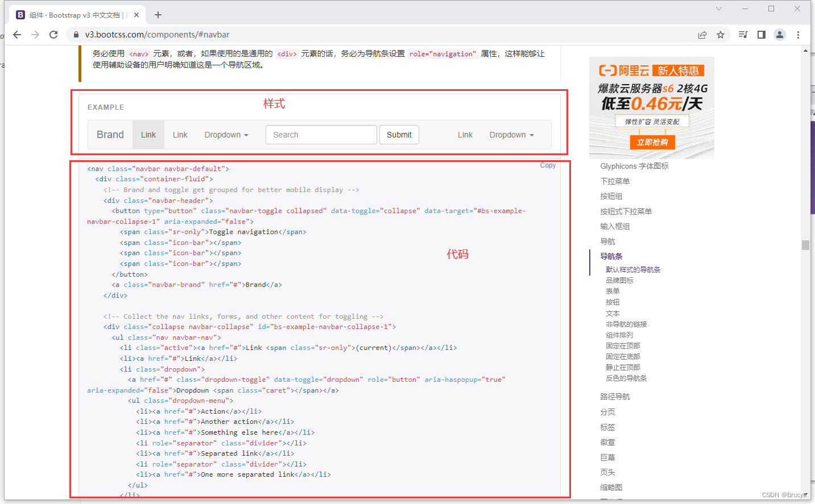The height and width of the screenshot is (504, 815).
Task: Select the second Link in navbar
Action: [180, 135]
